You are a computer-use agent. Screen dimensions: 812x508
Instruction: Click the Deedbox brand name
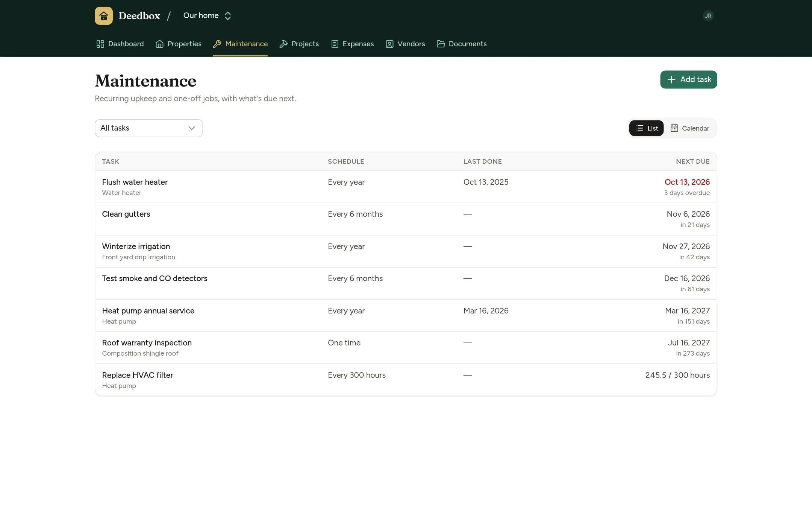click(139, 16)
